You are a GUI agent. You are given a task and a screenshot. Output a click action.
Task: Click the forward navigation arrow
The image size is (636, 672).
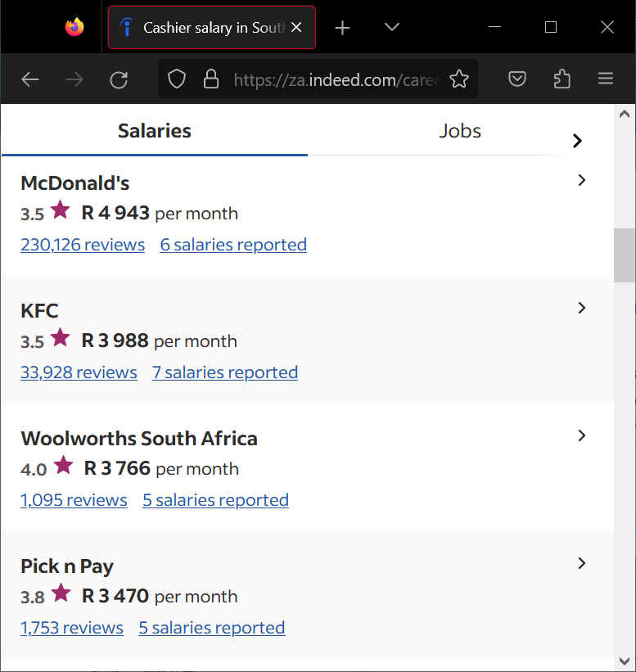coord(74,79)
